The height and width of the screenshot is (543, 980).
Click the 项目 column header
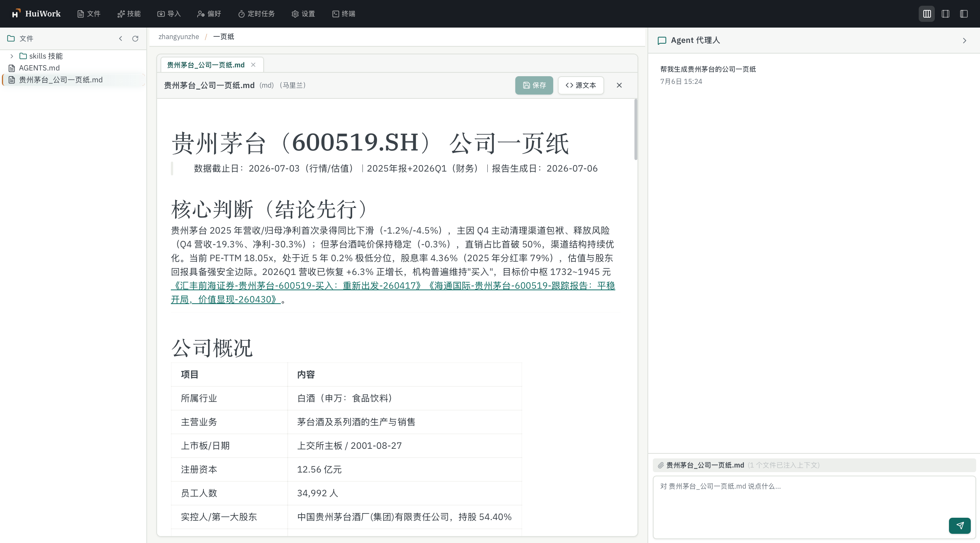tap(229, 375)
